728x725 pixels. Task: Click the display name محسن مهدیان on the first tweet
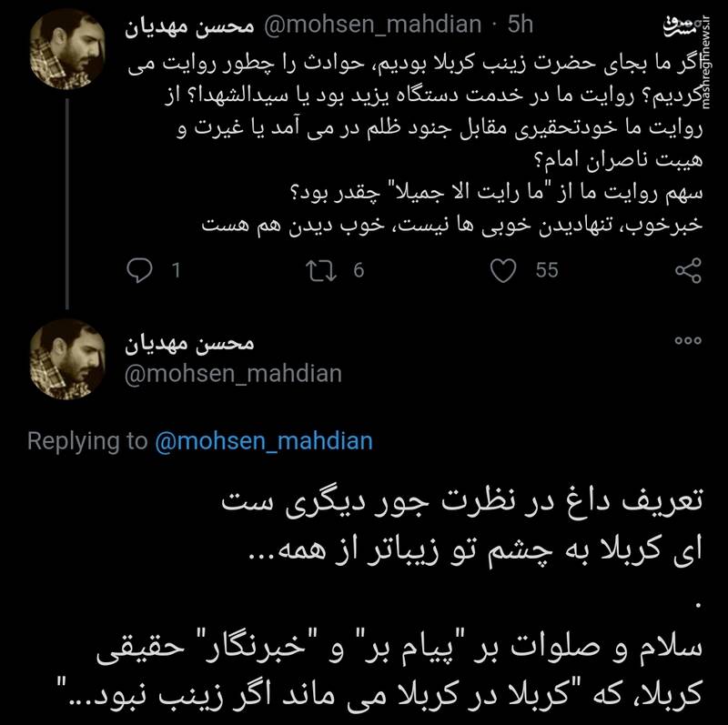tap(188, 28)
